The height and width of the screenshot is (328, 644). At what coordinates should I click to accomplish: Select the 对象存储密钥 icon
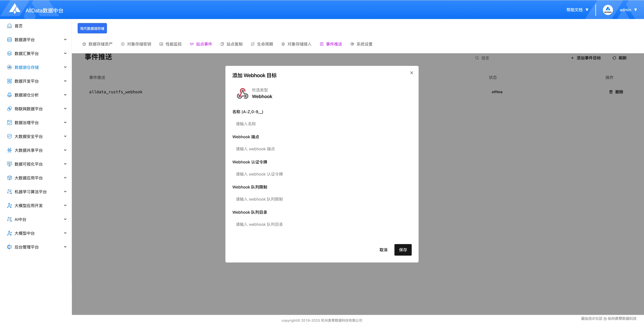(122, 44)
